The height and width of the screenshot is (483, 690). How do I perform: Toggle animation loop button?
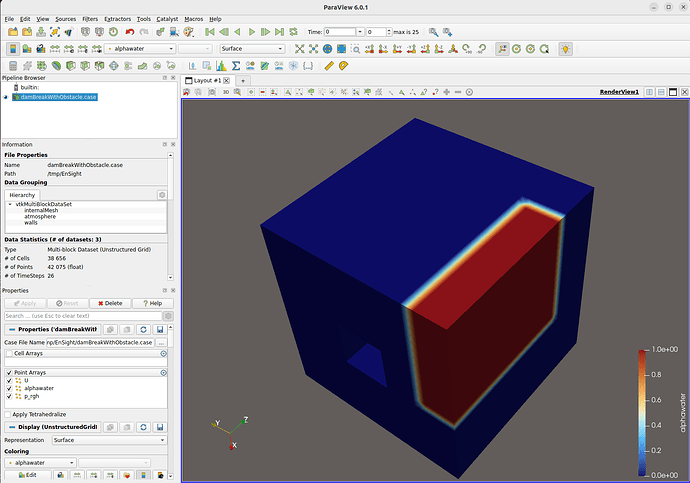pos(294,32)
